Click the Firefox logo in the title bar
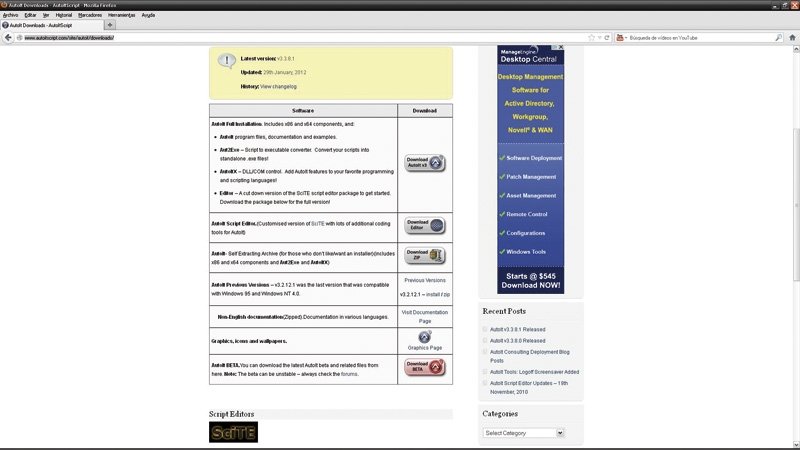This screenshot has width=800, height=450. [x=4, y=5]
